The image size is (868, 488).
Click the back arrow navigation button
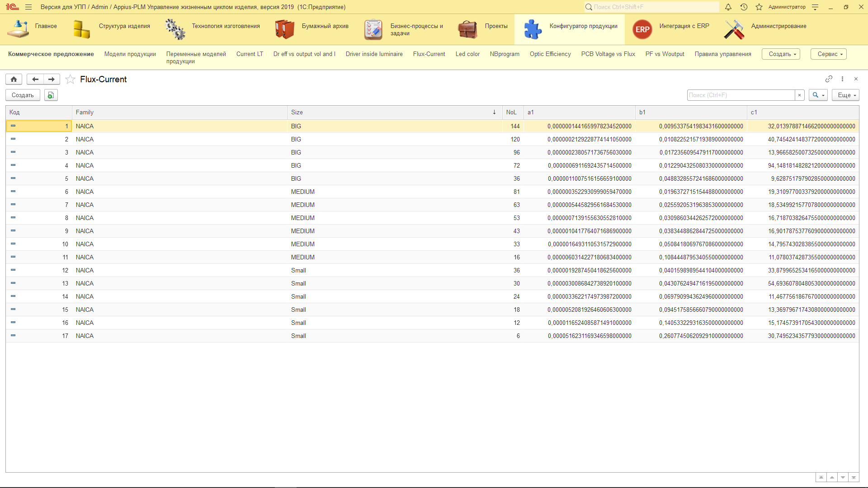tap(35, 79)
